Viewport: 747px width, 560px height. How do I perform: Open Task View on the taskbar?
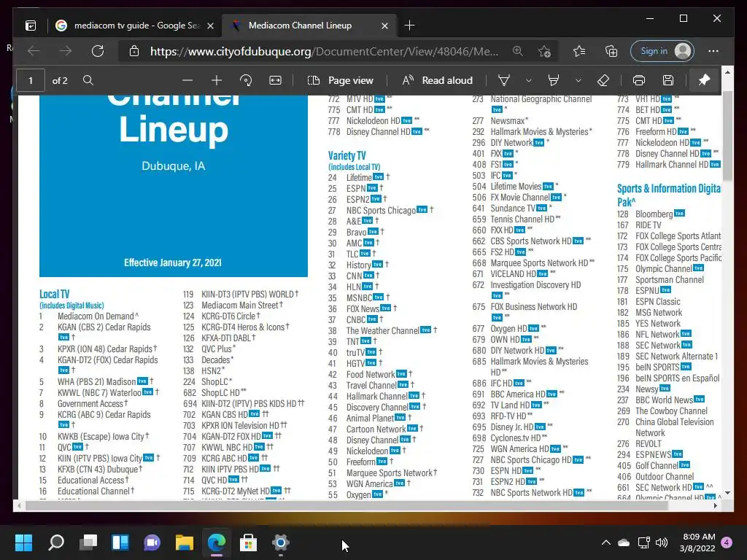coord(88,542)
